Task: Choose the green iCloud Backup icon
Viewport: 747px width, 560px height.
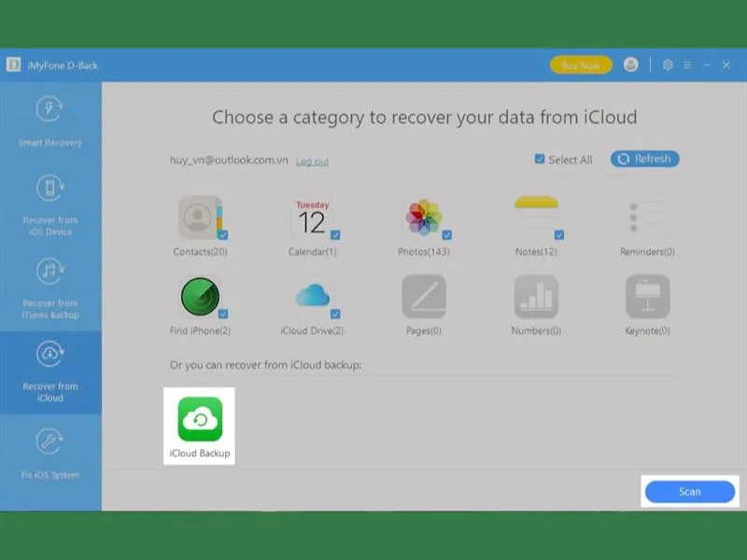Action: point(200,419)
